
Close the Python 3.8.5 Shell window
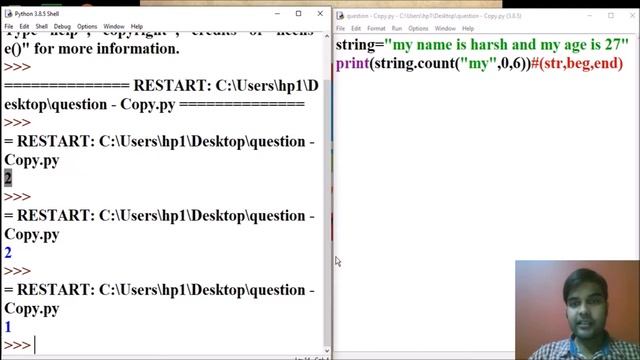(x=320, y=14)
